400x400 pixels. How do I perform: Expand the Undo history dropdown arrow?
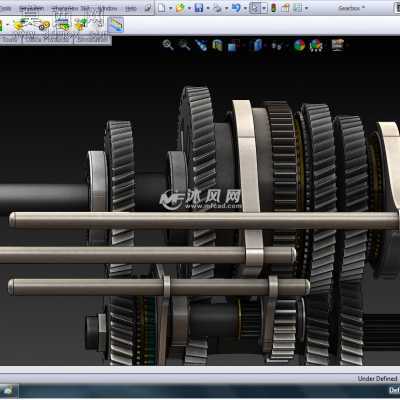click(x=245, y=8)
